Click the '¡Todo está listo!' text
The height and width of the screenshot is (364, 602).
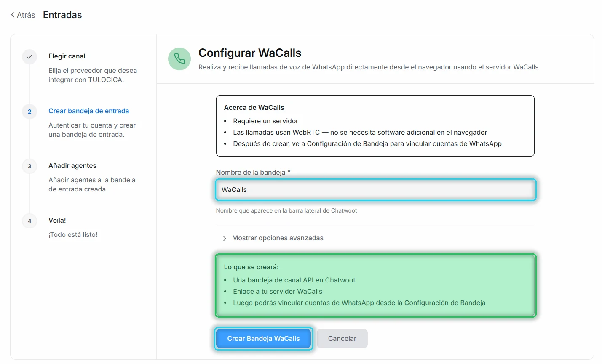pyautogui.click(x=73, y=235)
